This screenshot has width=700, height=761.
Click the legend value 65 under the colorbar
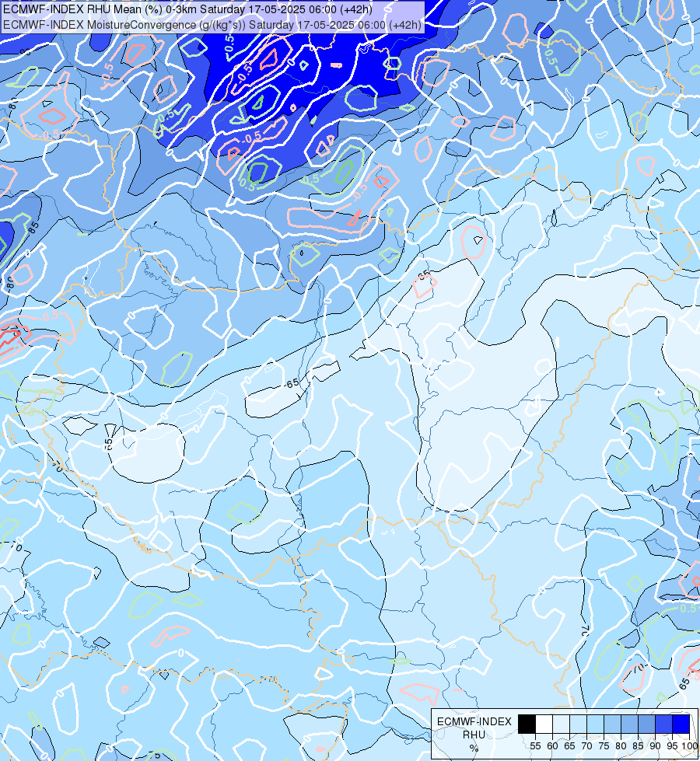(569, 746)
